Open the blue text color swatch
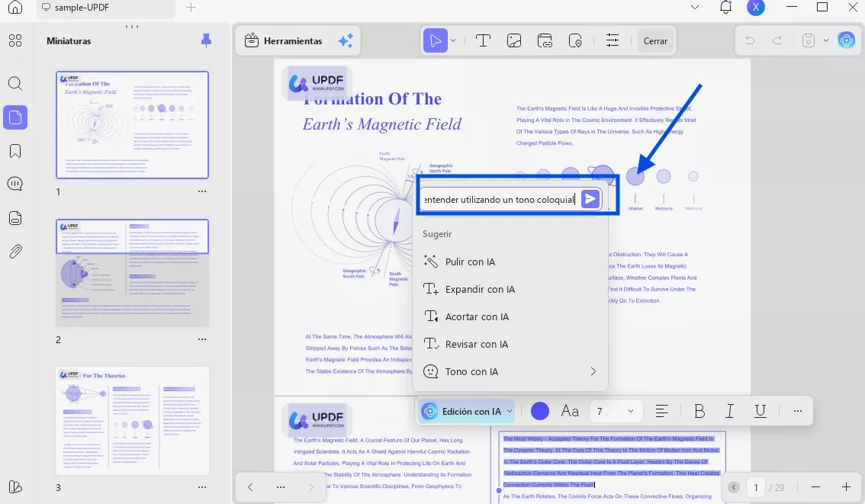The height and width of the screenshot is (504, 865). (539, 411)
